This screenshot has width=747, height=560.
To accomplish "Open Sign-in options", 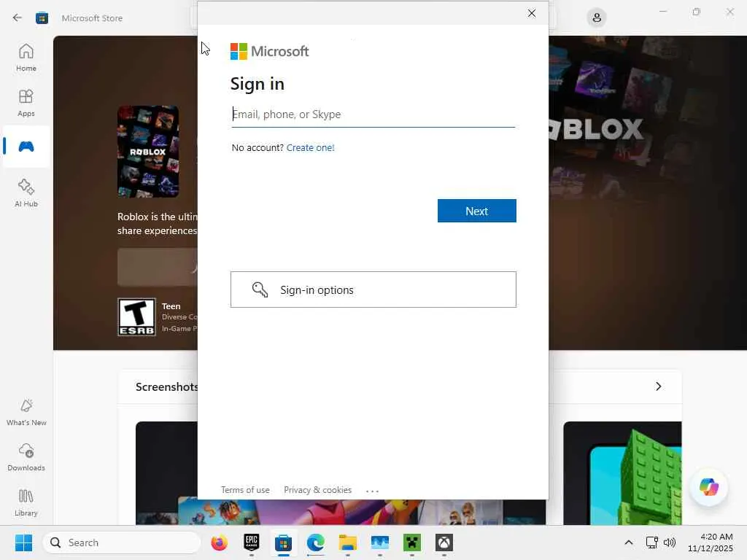I will click(373, 289).
